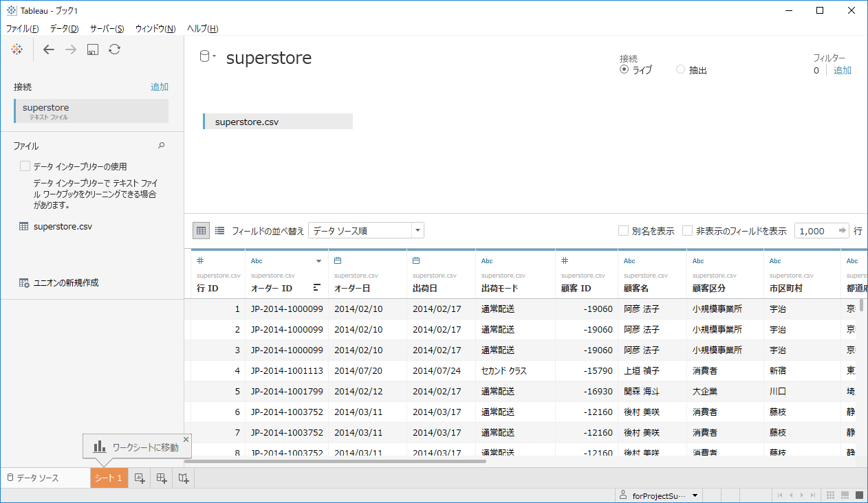Select the ライブ connection radio button

[625, 69]
